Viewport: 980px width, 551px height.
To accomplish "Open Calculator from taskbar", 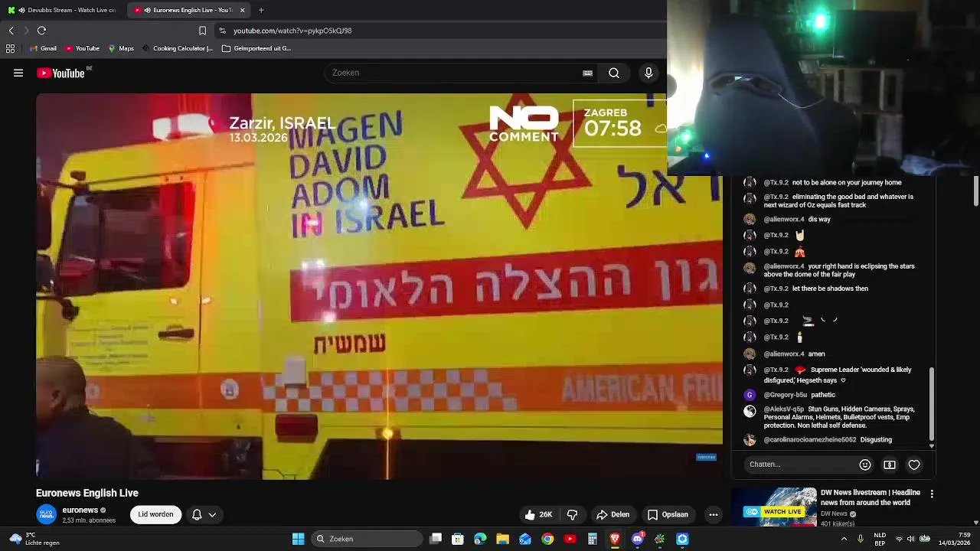I will (x=592, y=539).
